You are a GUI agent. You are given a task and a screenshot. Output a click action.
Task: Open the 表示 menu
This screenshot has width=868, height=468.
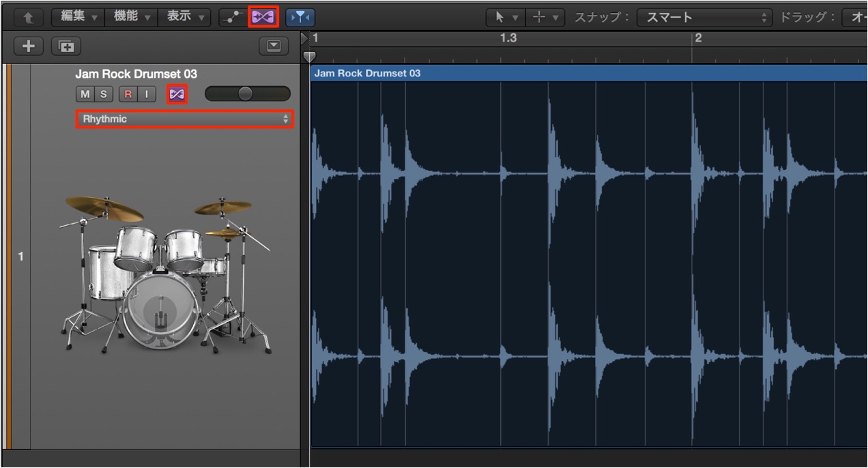coord(184,16)
